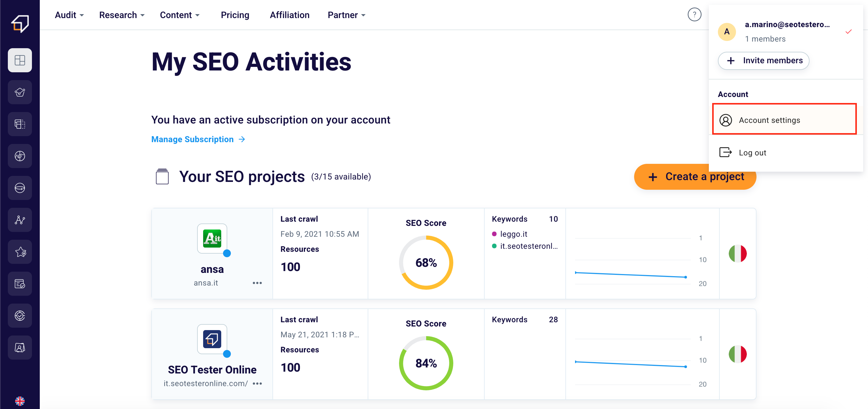
Task: Click the graph nodes sidebar icon
Action: click(20, 220)
